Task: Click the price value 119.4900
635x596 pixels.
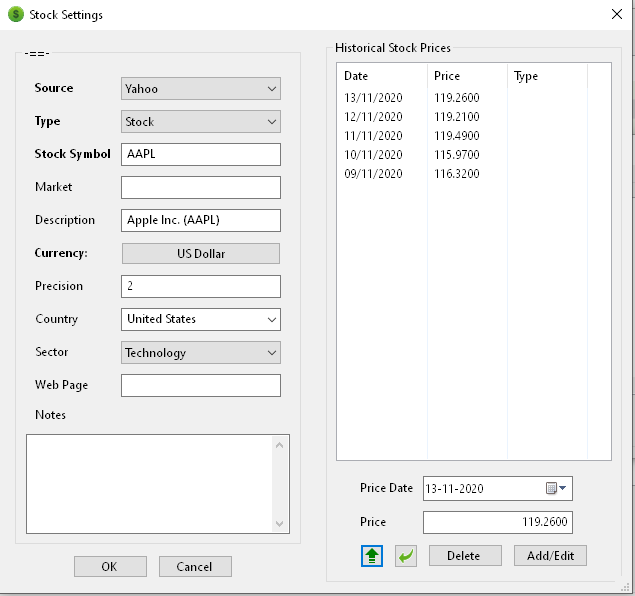Action: tap(457, 136)
